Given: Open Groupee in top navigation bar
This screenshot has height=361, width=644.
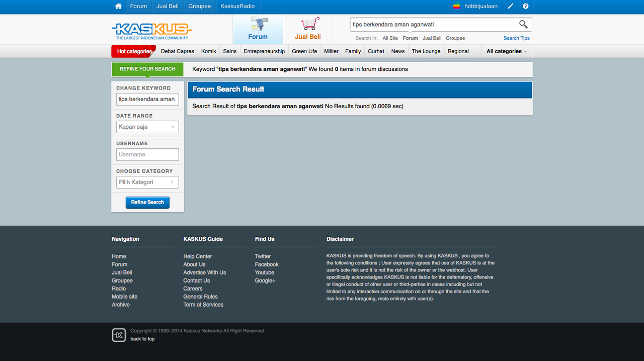Looking at the screenshot, I should [200, 6].
